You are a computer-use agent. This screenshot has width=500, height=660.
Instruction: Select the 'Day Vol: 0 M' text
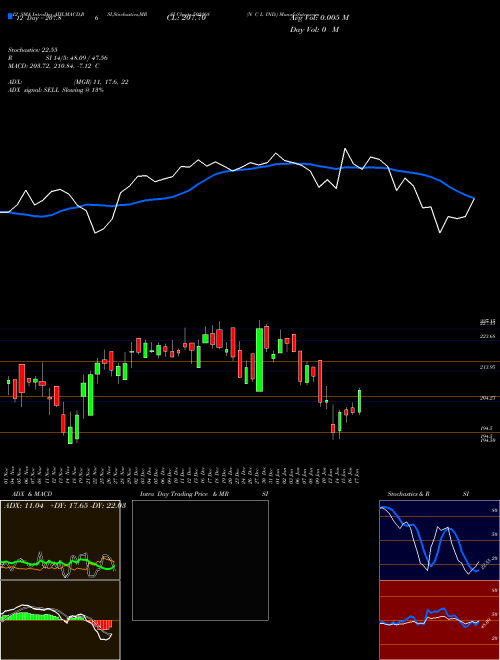[x=314, y=30]
